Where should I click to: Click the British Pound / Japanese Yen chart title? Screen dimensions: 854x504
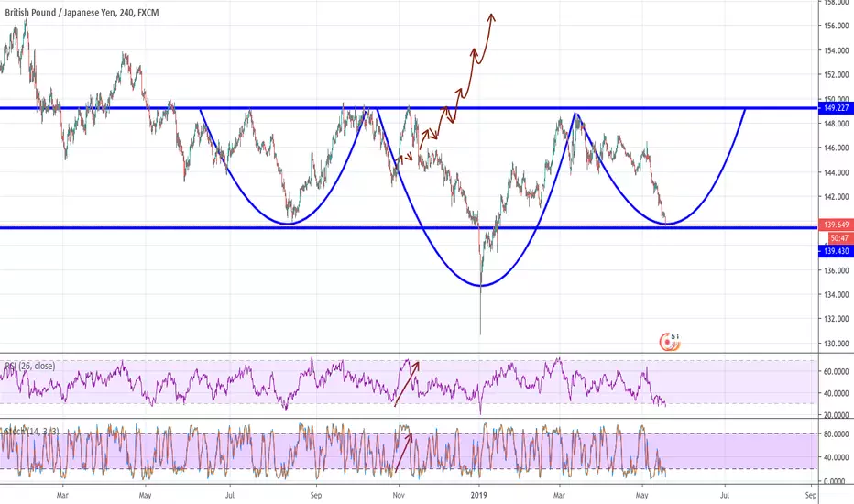(x=82, y=13)
